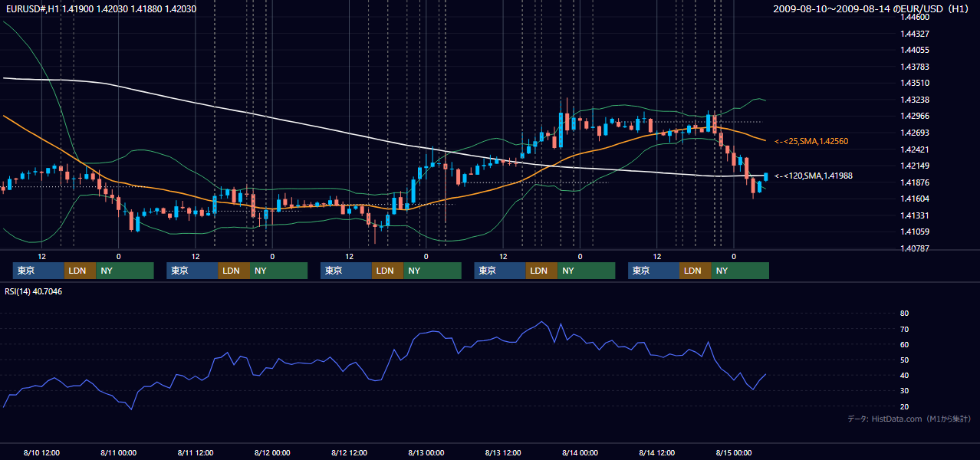Click price axis value 1.41331

click(x=914, y=215)
